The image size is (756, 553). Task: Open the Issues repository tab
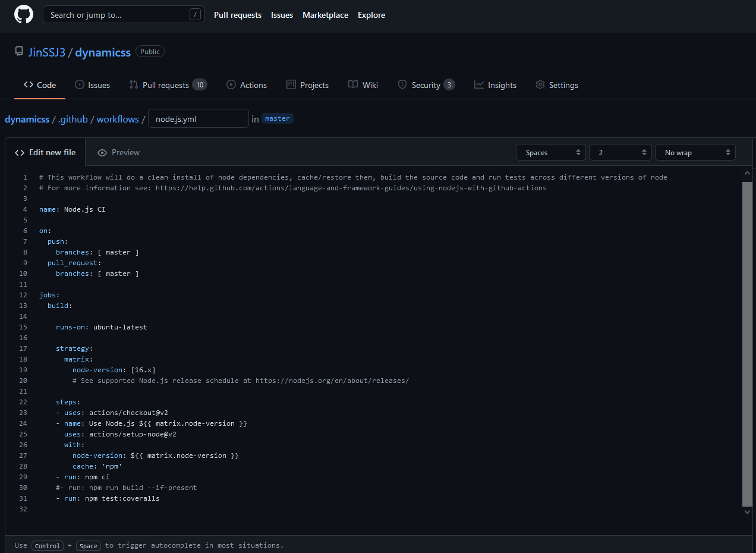tap(92, 85)
